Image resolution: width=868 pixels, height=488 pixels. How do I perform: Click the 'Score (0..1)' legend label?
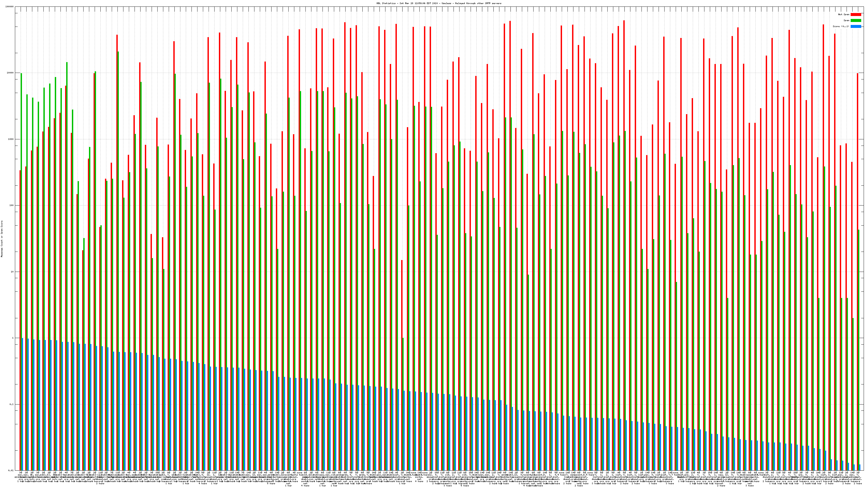(x=841, y=26)
